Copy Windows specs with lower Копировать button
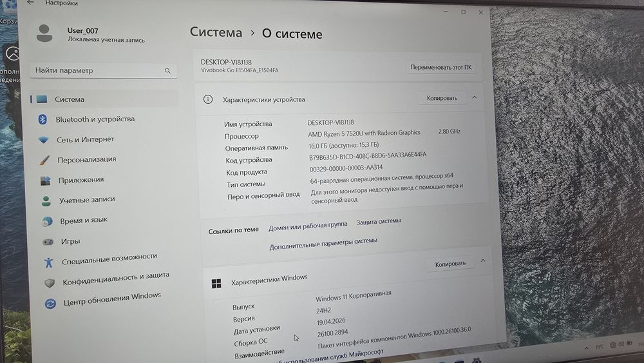This screenshot has width=644, height=363. (x=450, y=264)
